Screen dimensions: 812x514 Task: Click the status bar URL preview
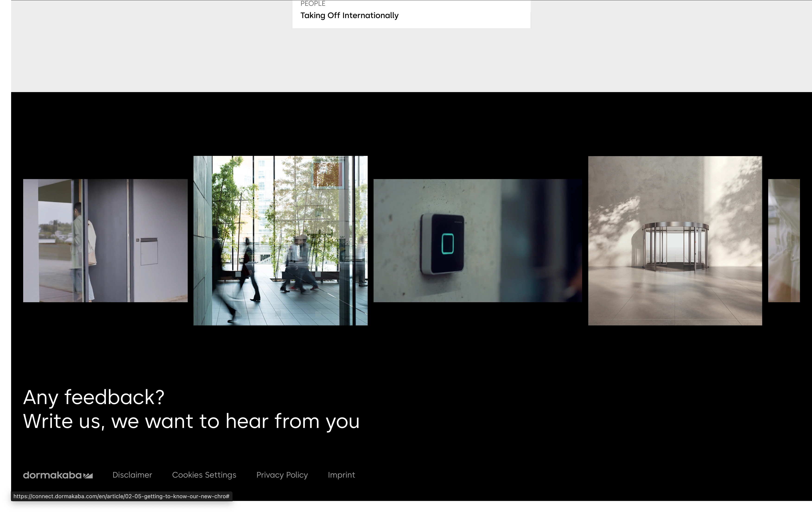pyautogui.click(x=121, y=496)
